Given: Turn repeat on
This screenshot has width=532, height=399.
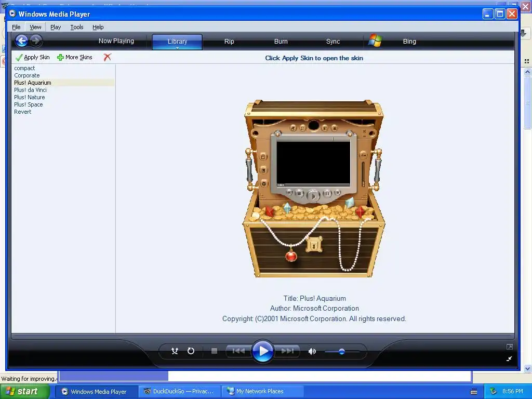Looking at the screenshot, I should (x=191, y=351).
